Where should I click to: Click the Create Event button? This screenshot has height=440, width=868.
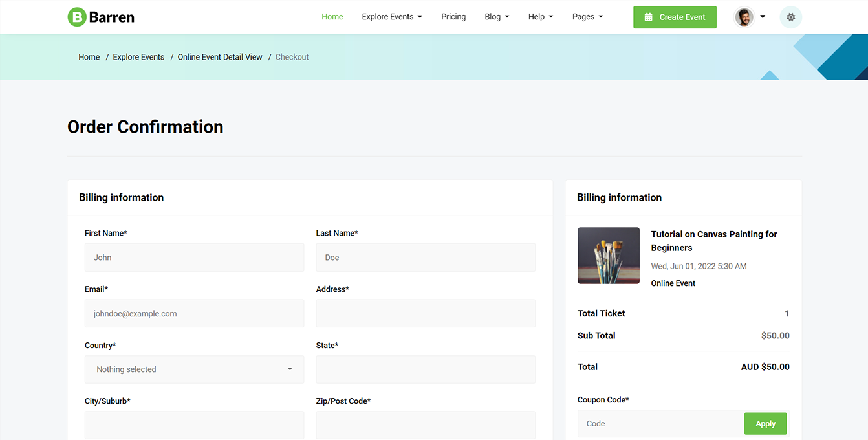pos(675,17)
